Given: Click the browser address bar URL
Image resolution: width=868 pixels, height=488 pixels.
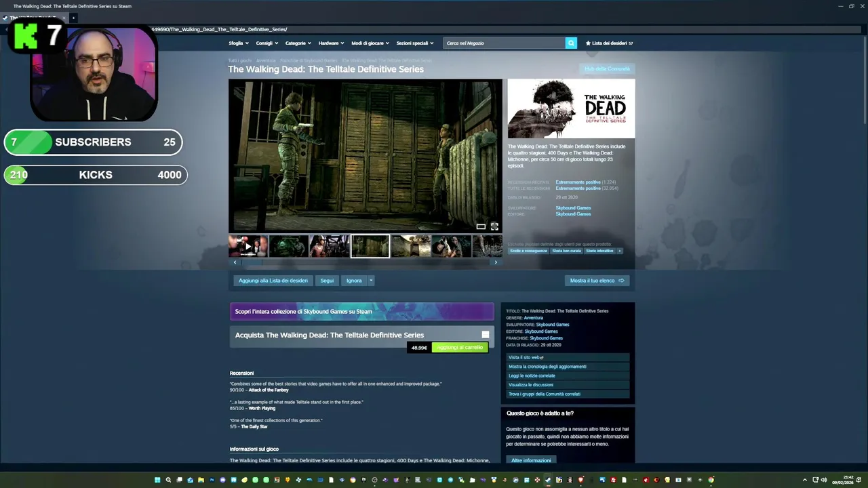Looking at the screenshot, I should pos(219,29).
